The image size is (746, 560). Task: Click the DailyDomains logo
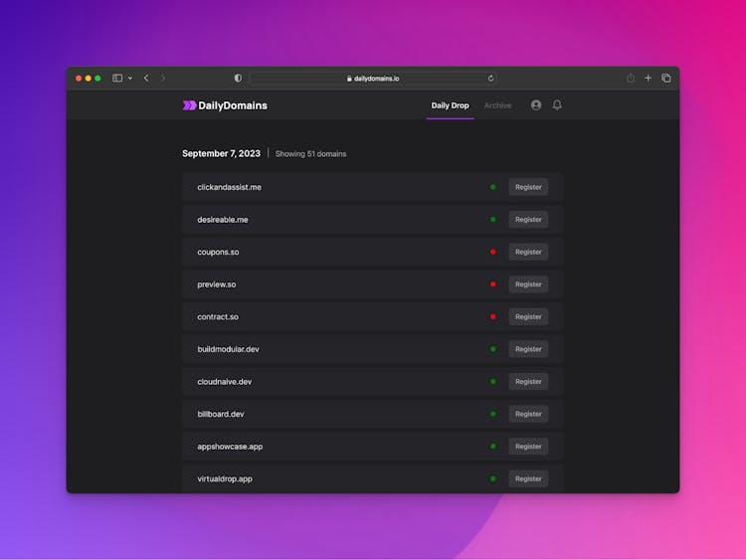(225, 105)
